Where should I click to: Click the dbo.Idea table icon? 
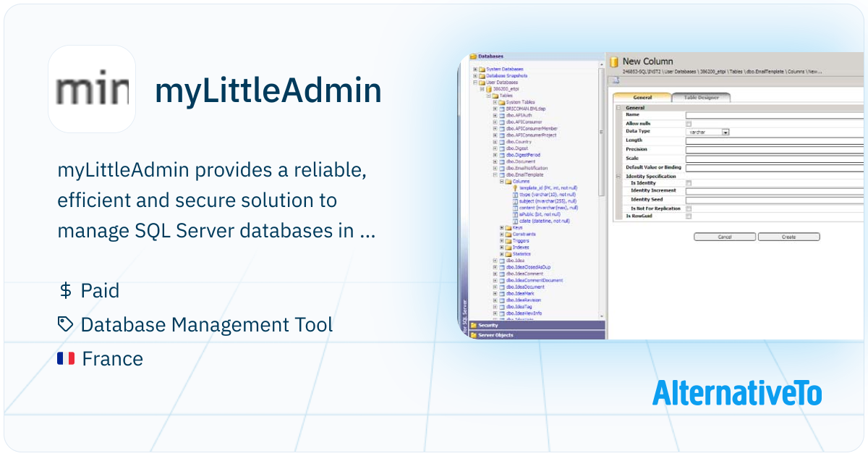[502, 261]
